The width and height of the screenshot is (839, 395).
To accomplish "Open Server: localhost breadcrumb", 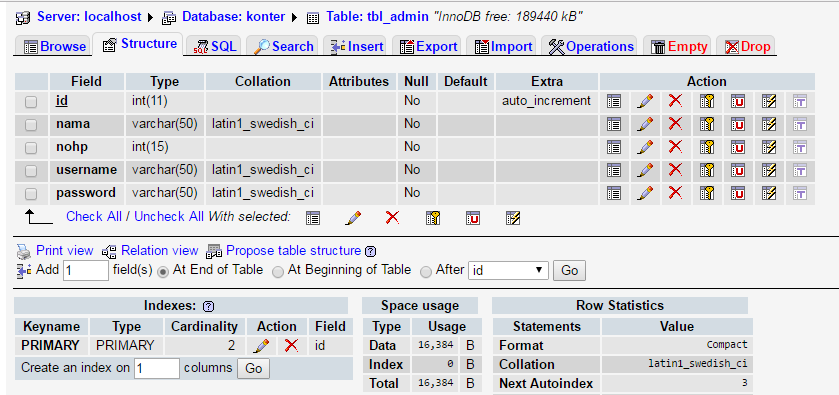I will coord(89,17).
